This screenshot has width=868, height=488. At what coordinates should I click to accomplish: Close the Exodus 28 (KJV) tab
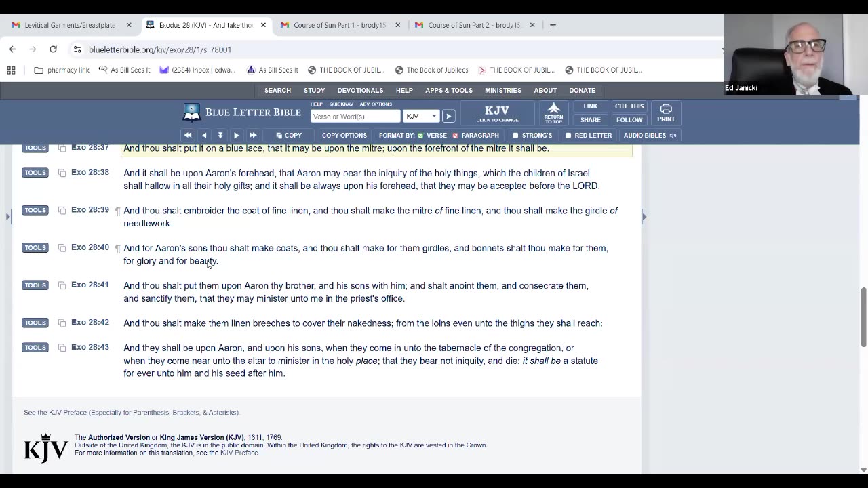tap(263, 25)
